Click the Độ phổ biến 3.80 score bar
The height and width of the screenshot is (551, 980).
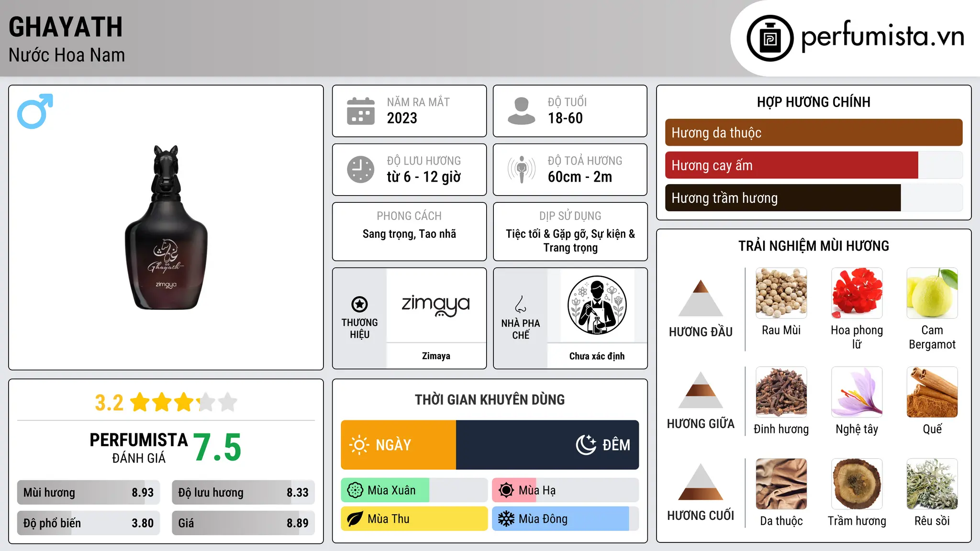[89, 523]
